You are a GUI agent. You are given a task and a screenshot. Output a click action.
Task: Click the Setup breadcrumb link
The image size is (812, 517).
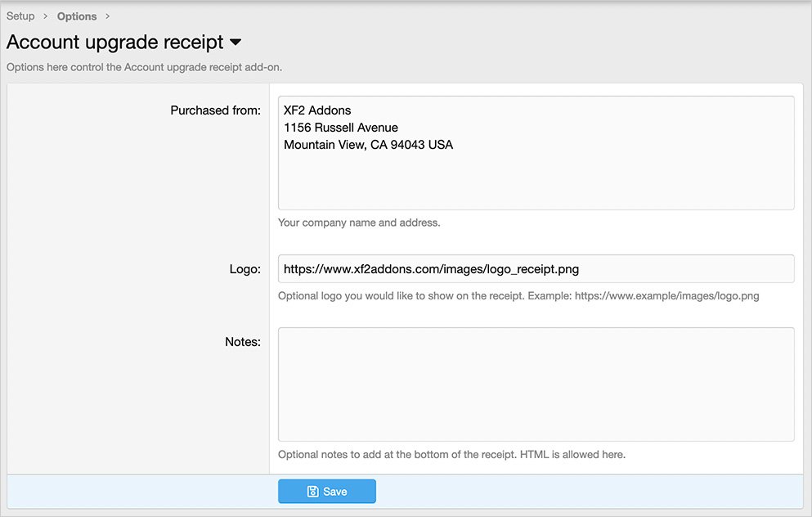[20, 16]
